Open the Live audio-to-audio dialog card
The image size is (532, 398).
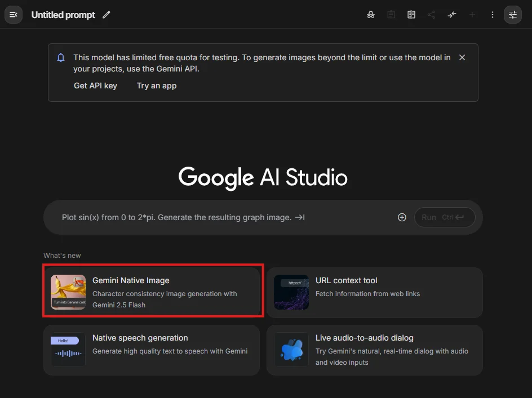point(375,350)
